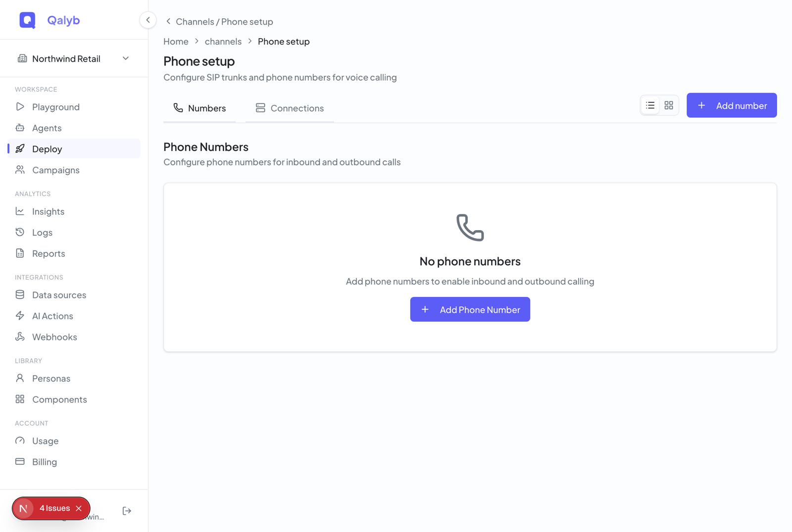792x532 pixels.
Task: Click the Add number button
Action: pos(732,105)
